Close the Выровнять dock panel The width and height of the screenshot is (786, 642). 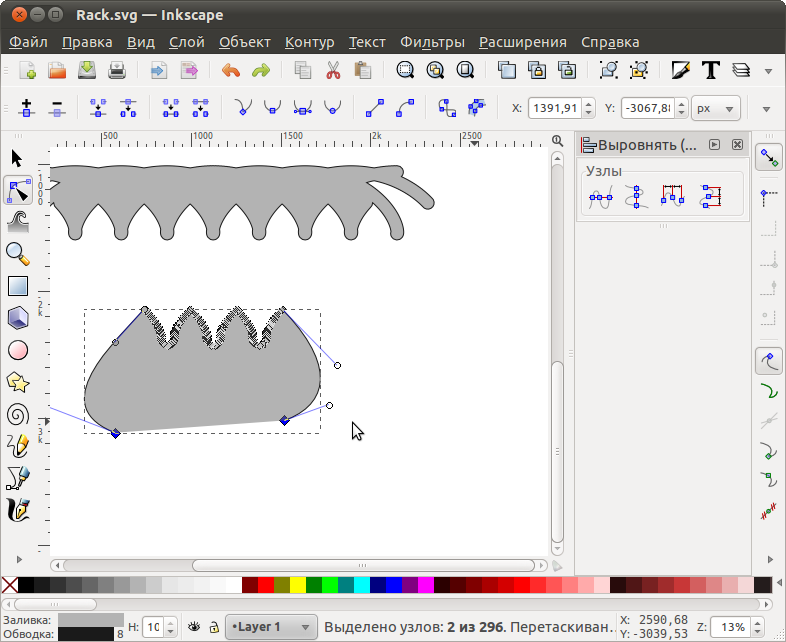click(737, 145)
